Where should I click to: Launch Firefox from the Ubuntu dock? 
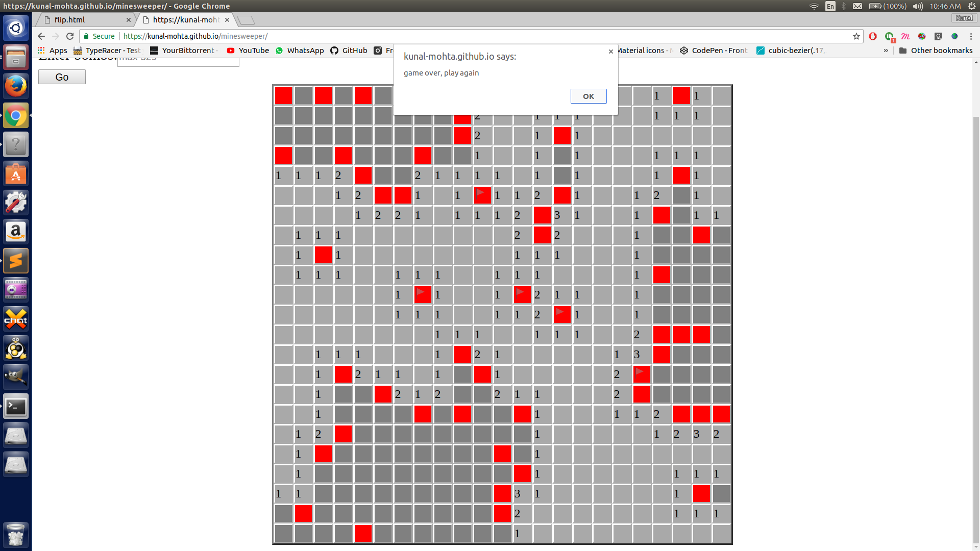click(16, 86)
